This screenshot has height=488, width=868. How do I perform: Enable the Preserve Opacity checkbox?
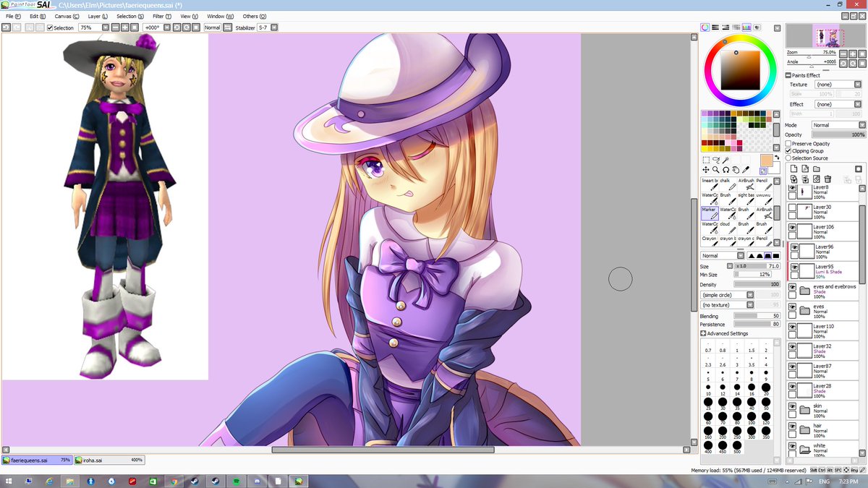(788, 143)
